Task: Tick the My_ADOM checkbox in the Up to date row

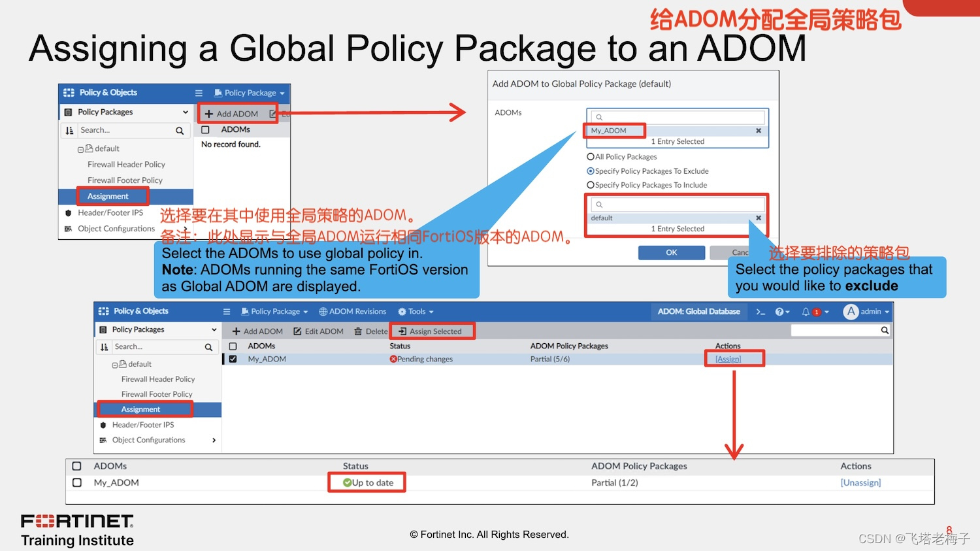Action: (x=77, y=482)
